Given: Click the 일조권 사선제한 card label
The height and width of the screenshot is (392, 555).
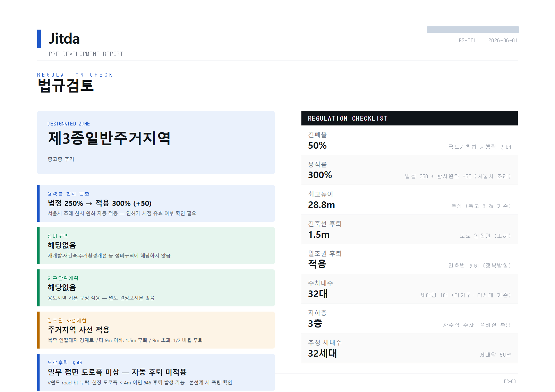Looking at the screenshot, I should 67,321.
